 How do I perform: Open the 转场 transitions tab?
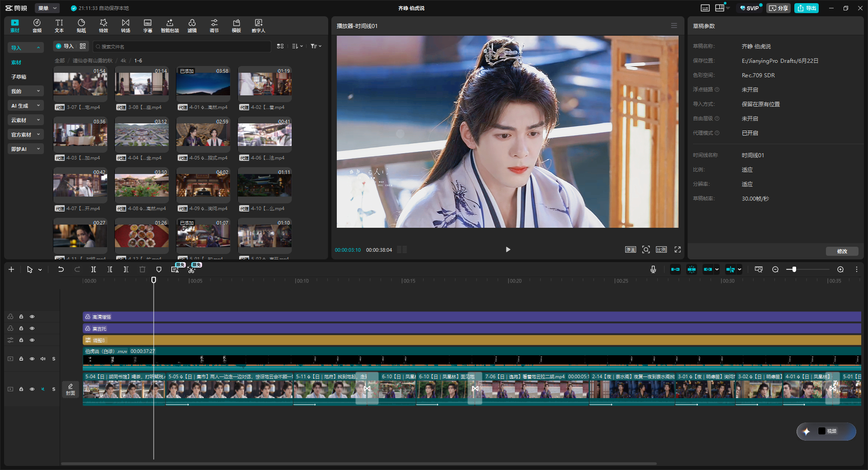[x=126, y=26]
